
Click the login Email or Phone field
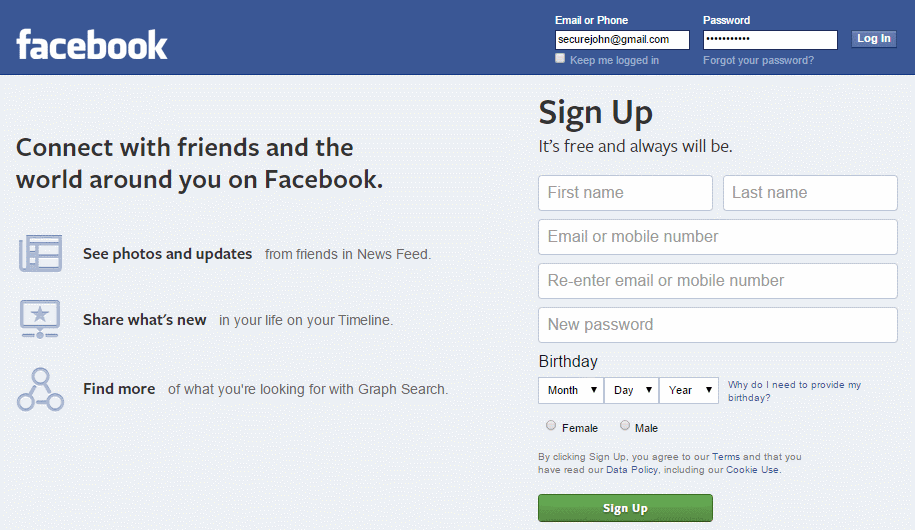click(622, 40)
